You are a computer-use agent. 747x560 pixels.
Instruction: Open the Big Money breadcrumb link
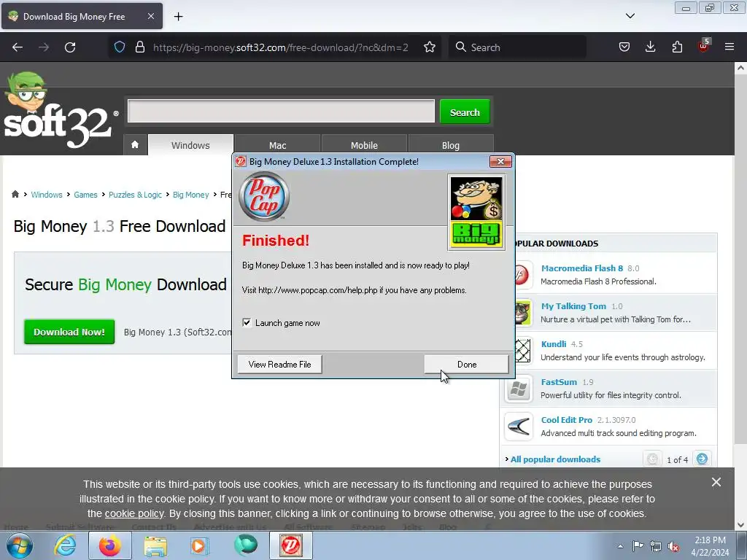tap(190, 195)
